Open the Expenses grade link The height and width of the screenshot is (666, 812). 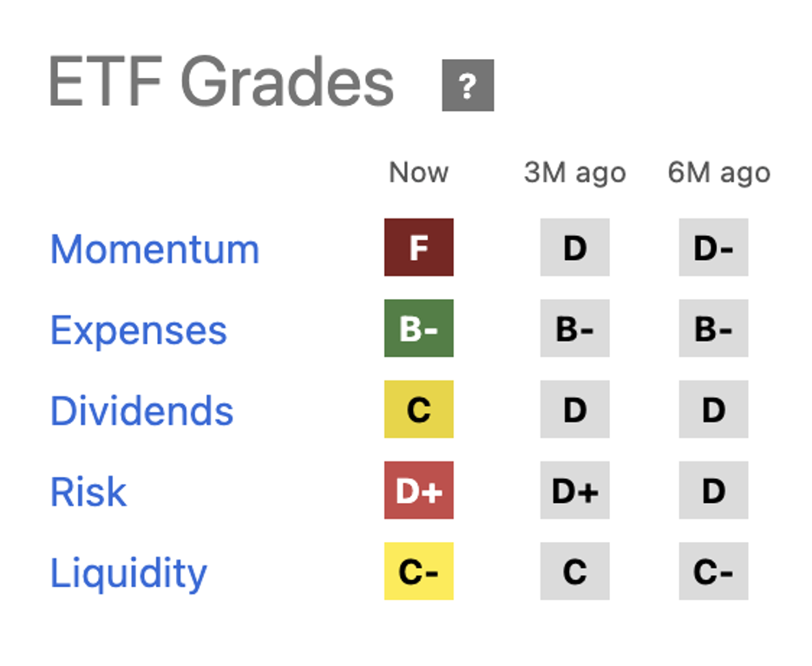tap(139, 330)
